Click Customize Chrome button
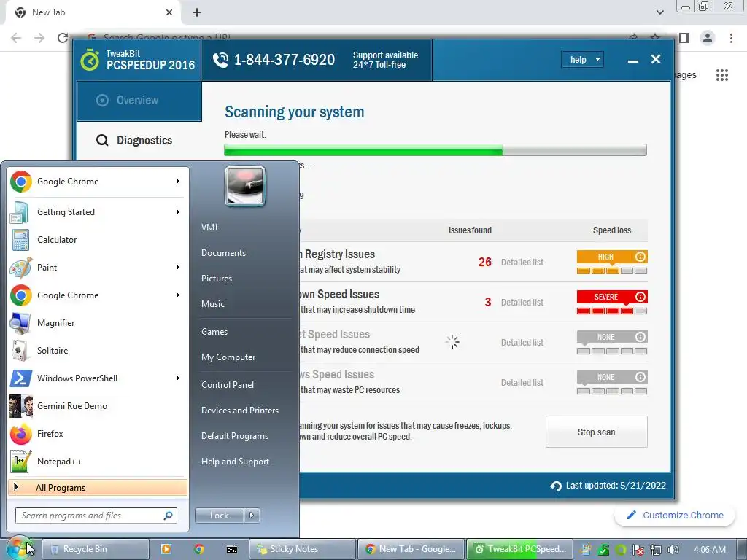 (x=675, y=516)
